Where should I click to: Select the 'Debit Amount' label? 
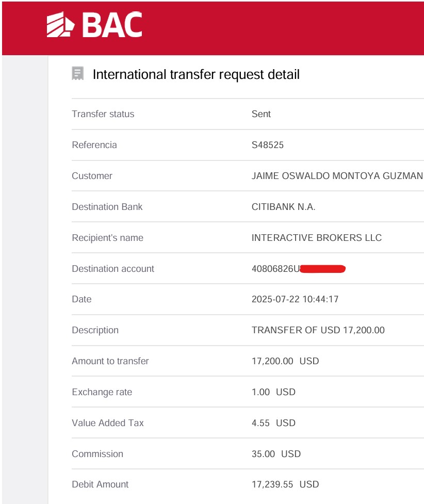pos(100,484)
